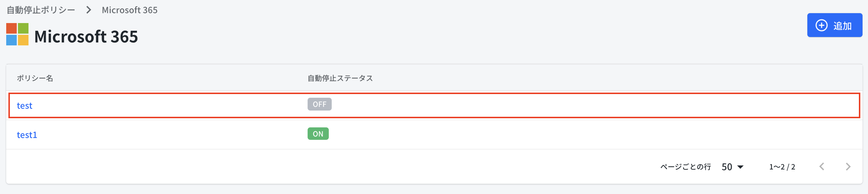Click the Microsoft 365 logo icon

click(17, 34)
